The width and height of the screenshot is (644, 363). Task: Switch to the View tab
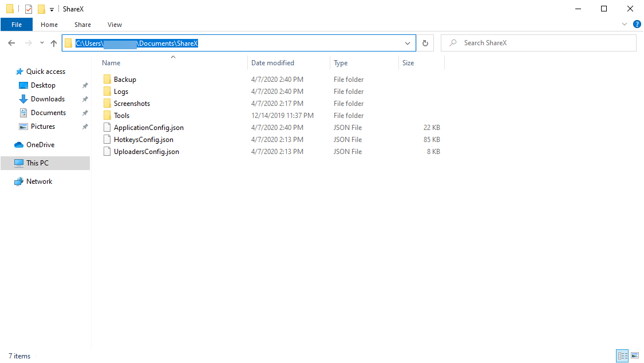(x=114, y=24)
